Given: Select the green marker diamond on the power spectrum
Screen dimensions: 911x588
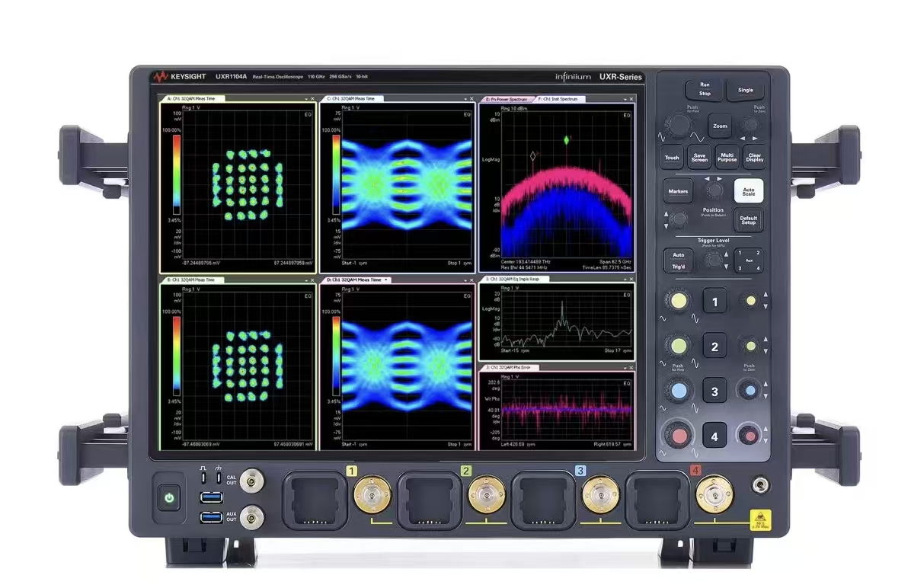Looking at the screenshot, I should [x=567, y=140].
